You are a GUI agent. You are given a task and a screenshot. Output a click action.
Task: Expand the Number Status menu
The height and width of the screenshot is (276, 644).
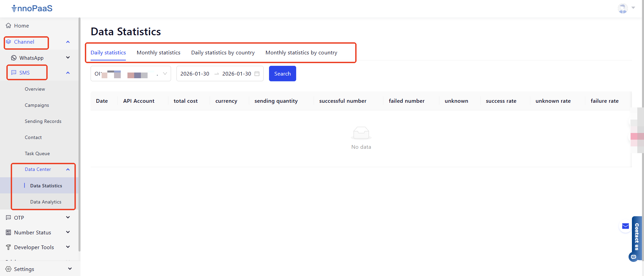coord(68,232)
